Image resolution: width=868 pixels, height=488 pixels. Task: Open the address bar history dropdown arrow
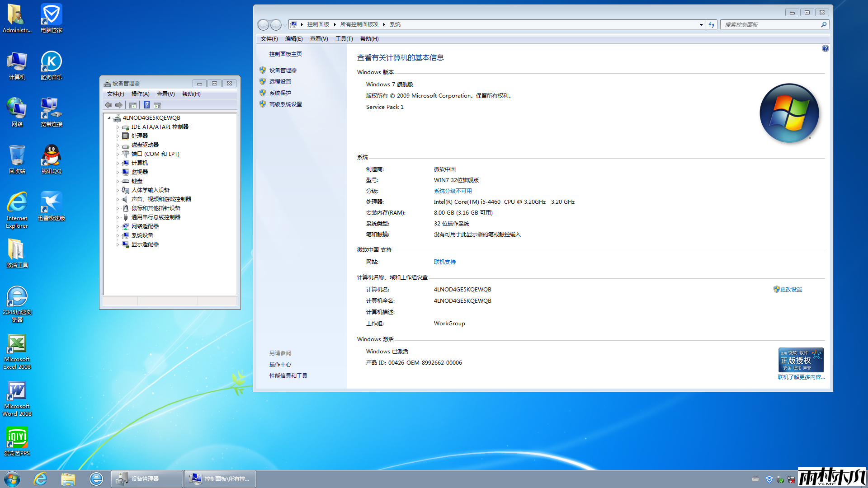pos(701,25)
